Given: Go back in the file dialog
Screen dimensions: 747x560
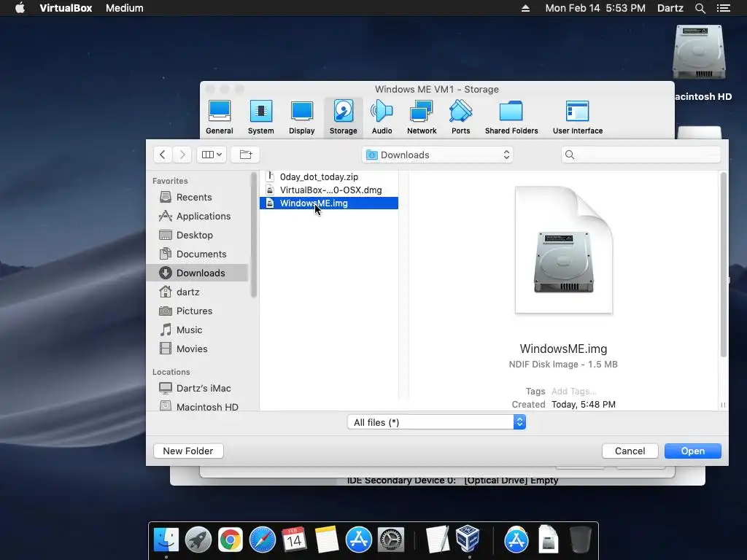Looking at the screenshot, I should point(163,155).
